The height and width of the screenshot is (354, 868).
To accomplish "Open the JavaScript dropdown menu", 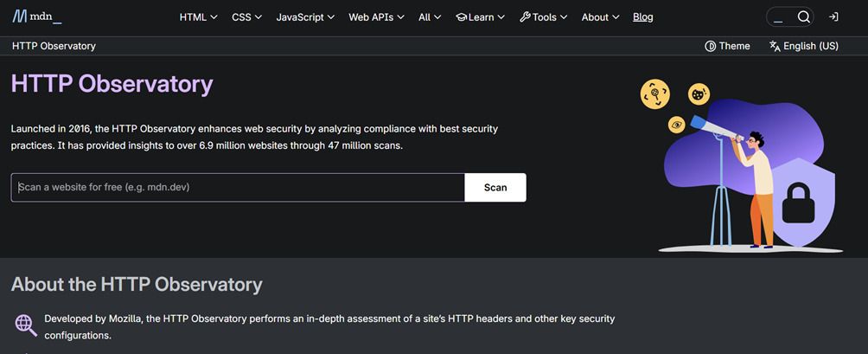I will [x=305, y=16].
